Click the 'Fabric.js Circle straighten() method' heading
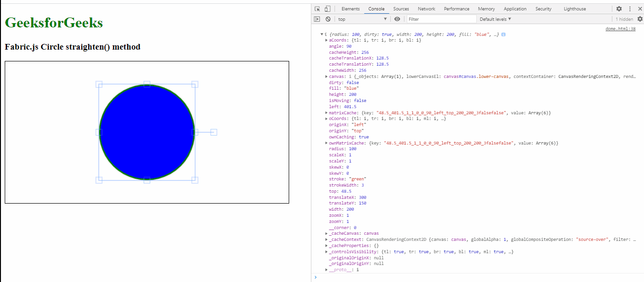 point(72,47)
